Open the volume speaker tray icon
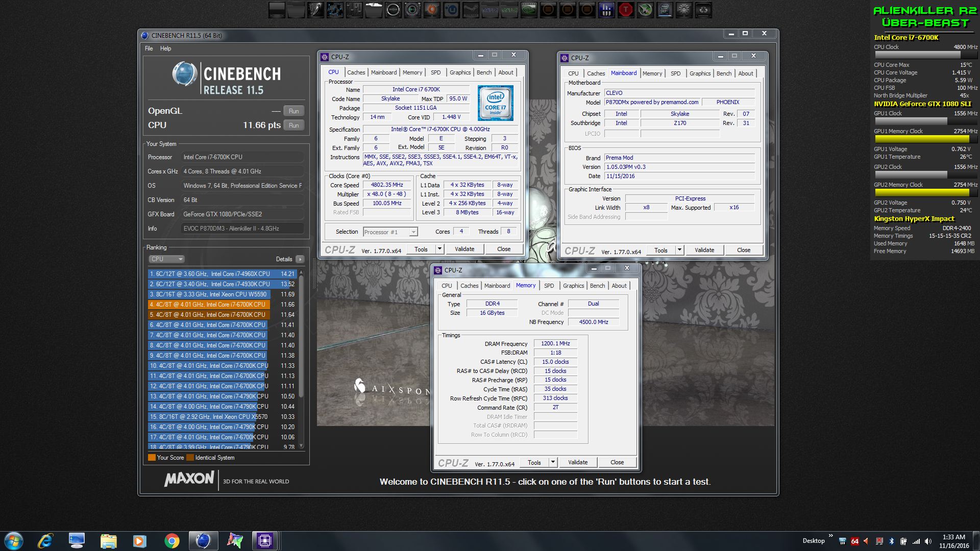Viewport: 980px width, 551px height. click(x=928, y=541)
